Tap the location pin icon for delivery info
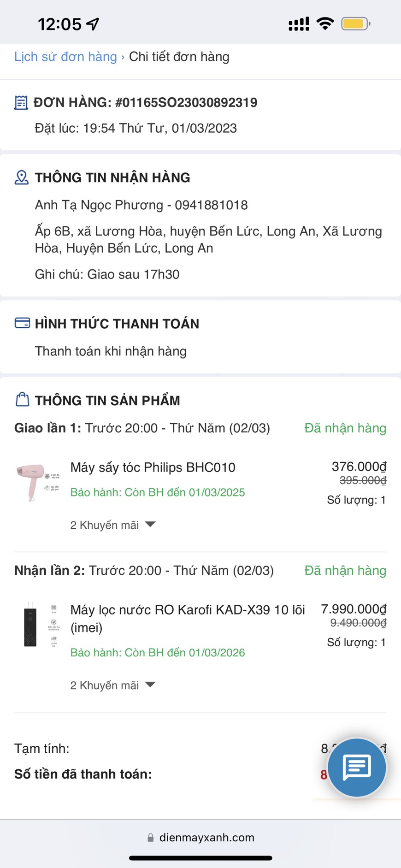401x868 pixels. (21, 177)
